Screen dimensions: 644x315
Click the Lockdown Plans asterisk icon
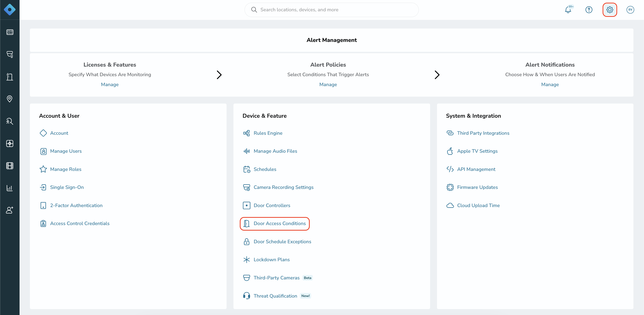click(246, 260)
